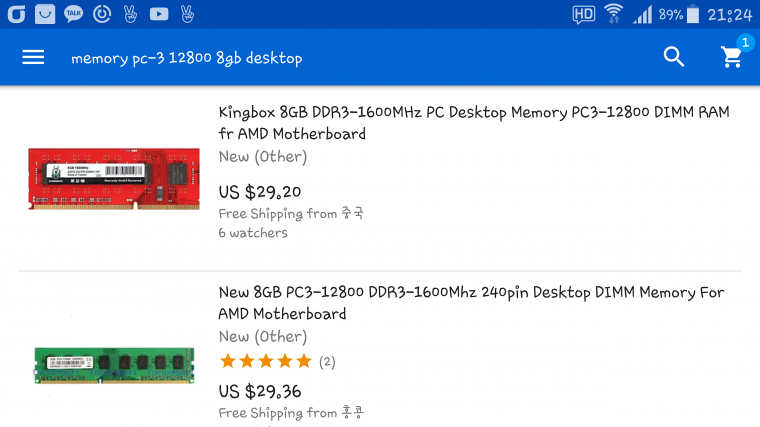Viewport: 760px width, 427px height.
Task: Tap the cellular signal strength icon
Action: [x=643, y=15]
